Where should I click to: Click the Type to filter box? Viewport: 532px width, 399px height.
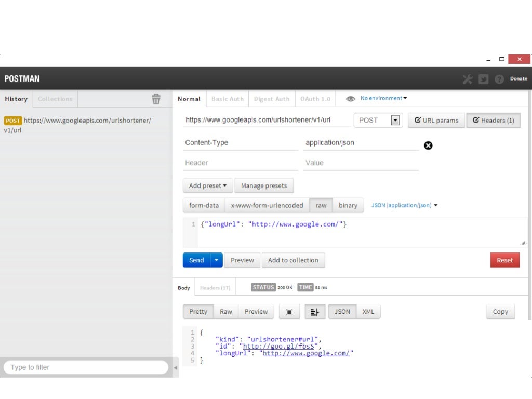86,367
